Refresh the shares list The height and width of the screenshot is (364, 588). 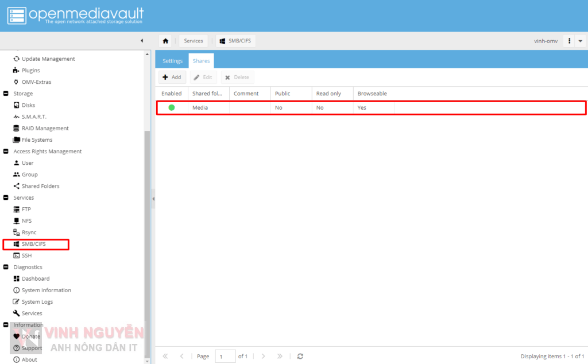(300, 356)
